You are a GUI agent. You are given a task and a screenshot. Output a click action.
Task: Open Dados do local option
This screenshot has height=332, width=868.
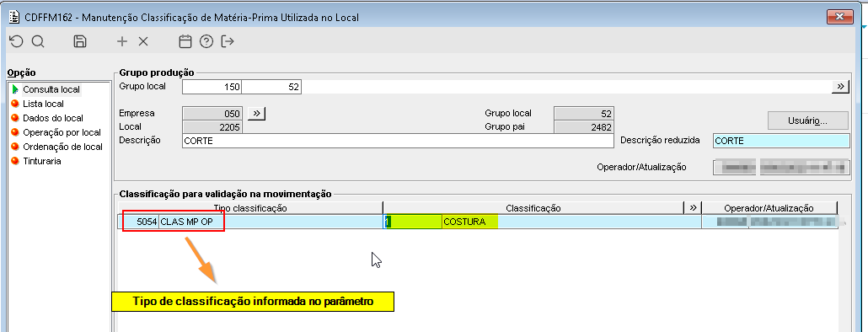tap(53, 119)
